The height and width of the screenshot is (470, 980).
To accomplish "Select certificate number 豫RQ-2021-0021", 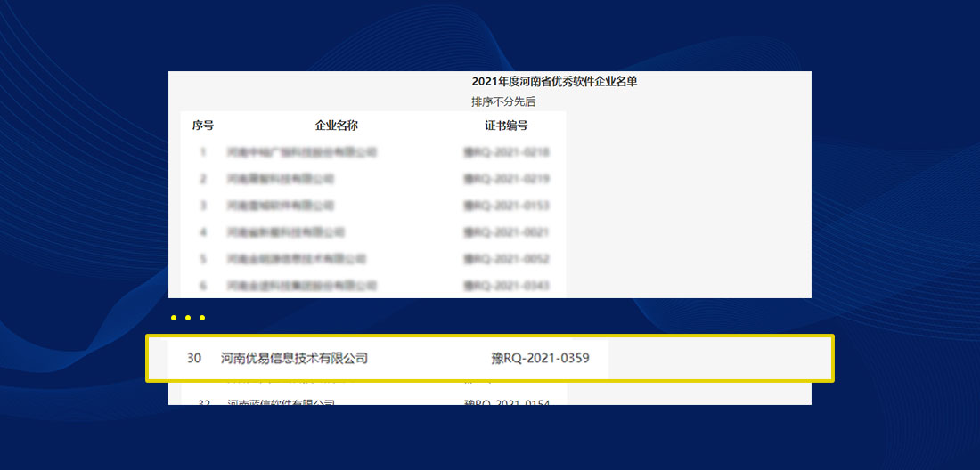I will pyautogui.click(x=506, y=232).
